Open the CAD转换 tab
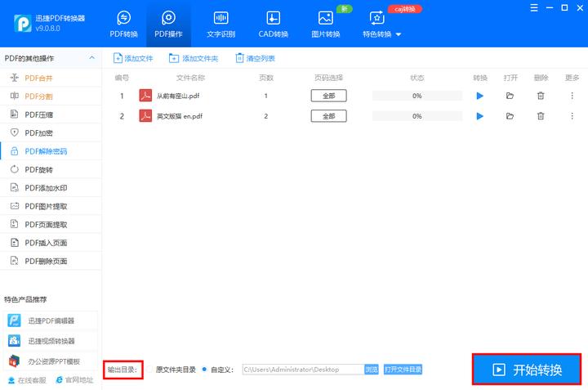The image size is (588, 390). coord(273,25)
